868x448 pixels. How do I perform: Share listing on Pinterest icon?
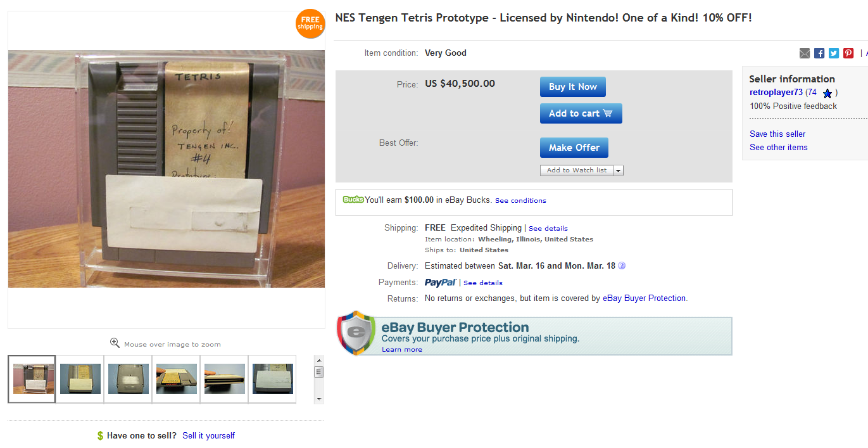coord(848,53)
